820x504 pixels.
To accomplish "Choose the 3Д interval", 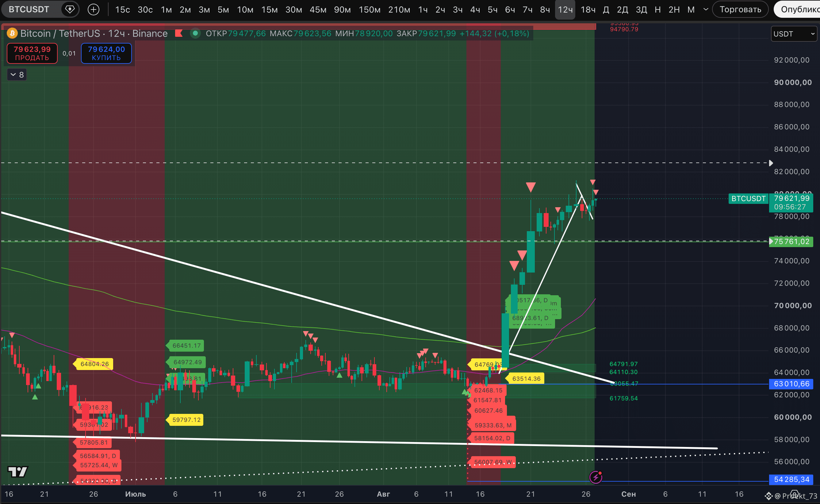I will (x=641, y=10).
